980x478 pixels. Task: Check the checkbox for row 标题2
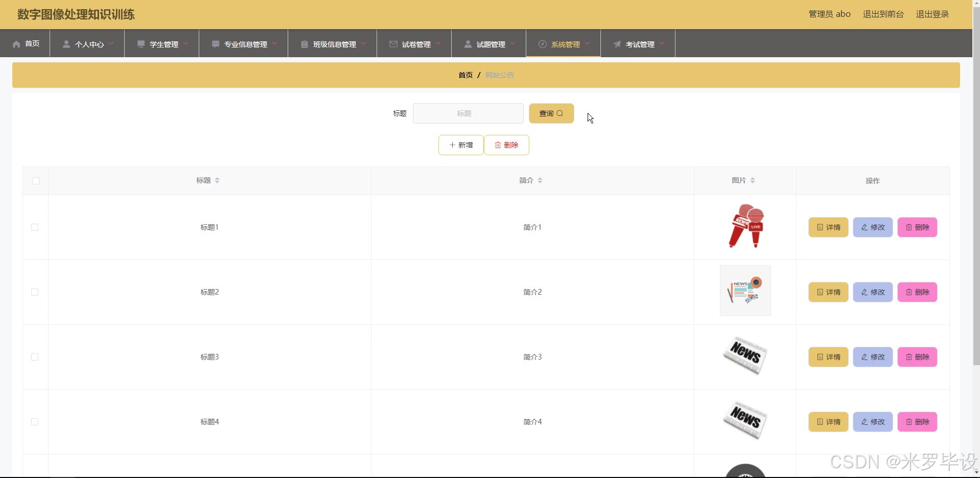pyautogui.click(x=35, y=292)
